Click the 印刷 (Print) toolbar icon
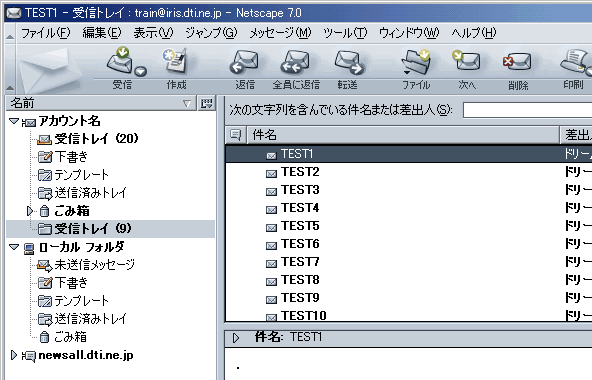Viewport: 592px width, 380px height. pos(576,62)
